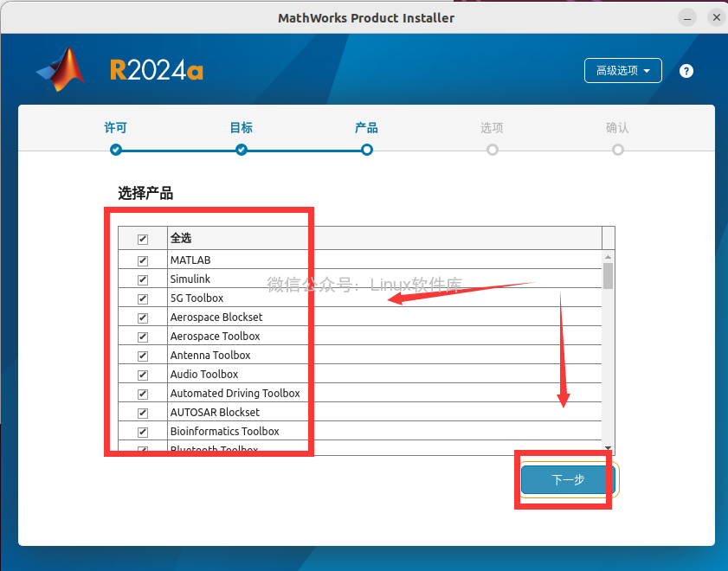Uncheck the Antenna Toolbox checkbox
Screen dimensions: 728x571
[x=142, y=355]
